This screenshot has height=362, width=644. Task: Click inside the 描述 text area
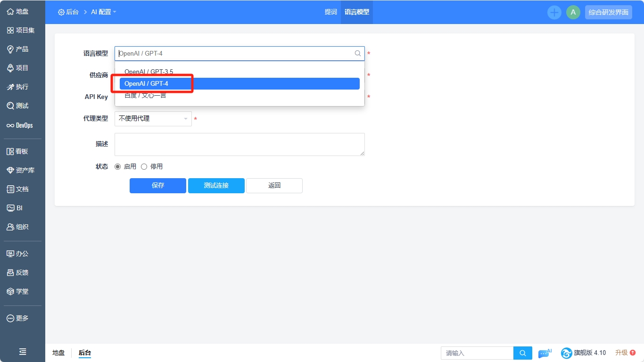click(x=239, y=144)
